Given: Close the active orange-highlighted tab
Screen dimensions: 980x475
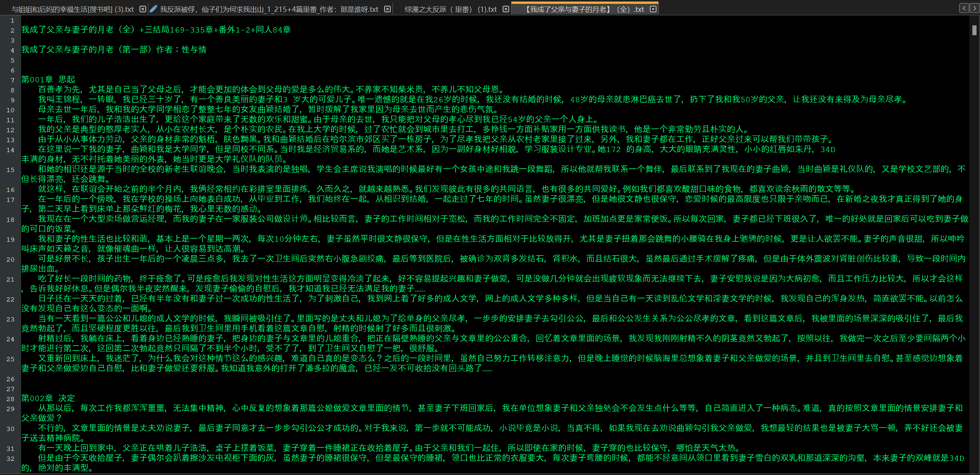Looking at the screenshot, I should (653, 9).
